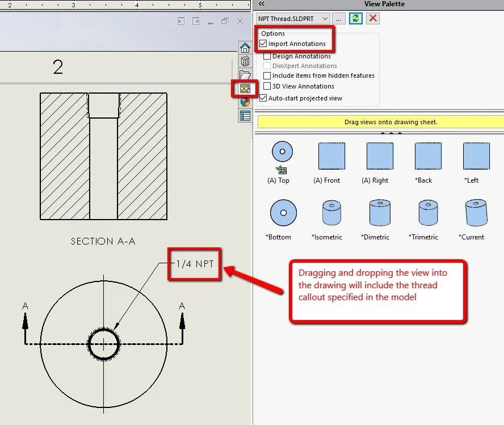
Task: Open the View Palette task pane
Action: click(x=245, y=88)
